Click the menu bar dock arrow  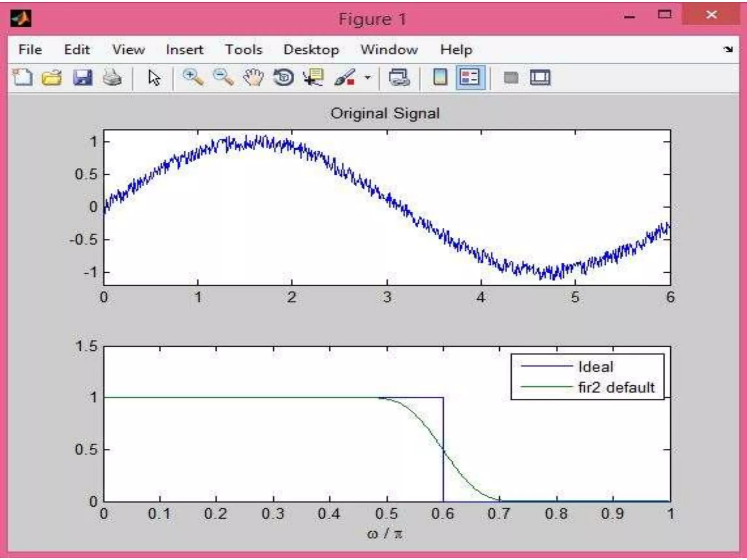coord(728,49)
